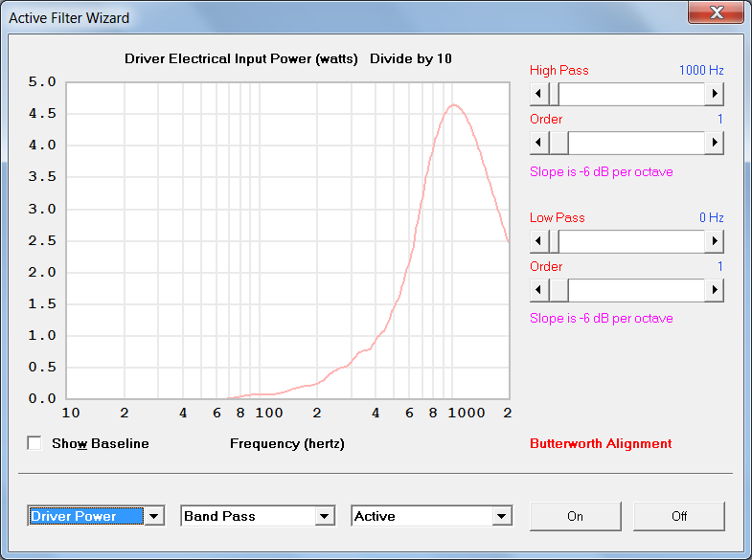Click the 0 Hz Low Pass value
Viewport: 752px width, 560px height.
coord(711,217)
